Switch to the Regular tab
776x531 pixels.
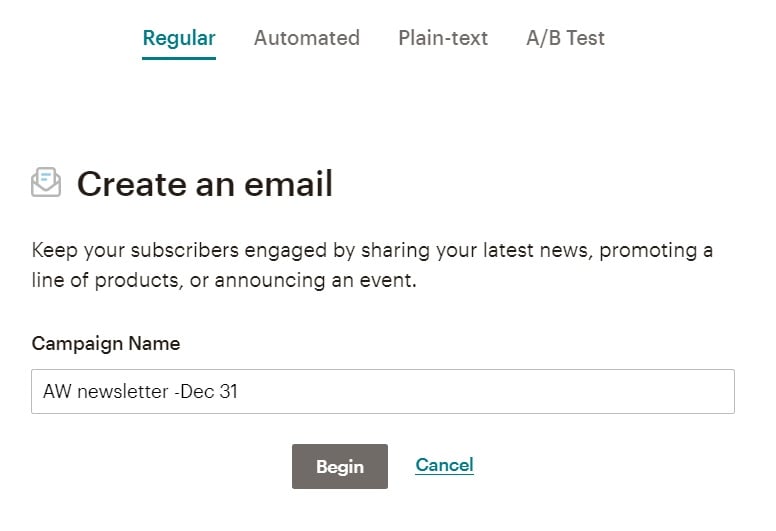[179, 38]
